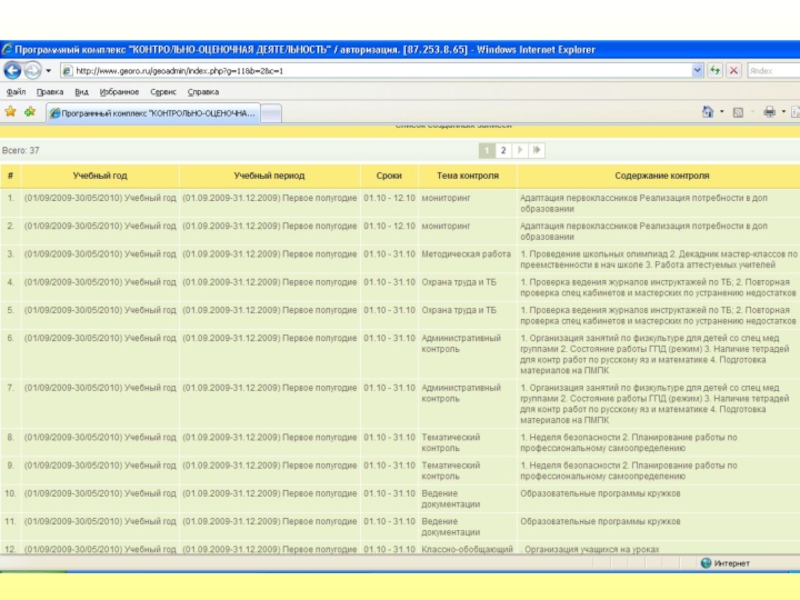
Task: Click the 'Неделя безопасности' content in row 9
Action: 629,470
